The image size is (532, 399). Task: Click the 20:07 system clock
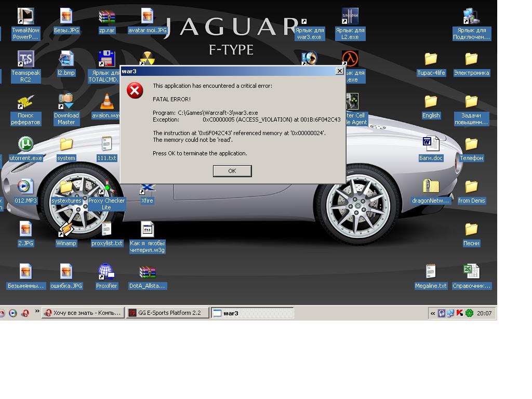point(484,313)
